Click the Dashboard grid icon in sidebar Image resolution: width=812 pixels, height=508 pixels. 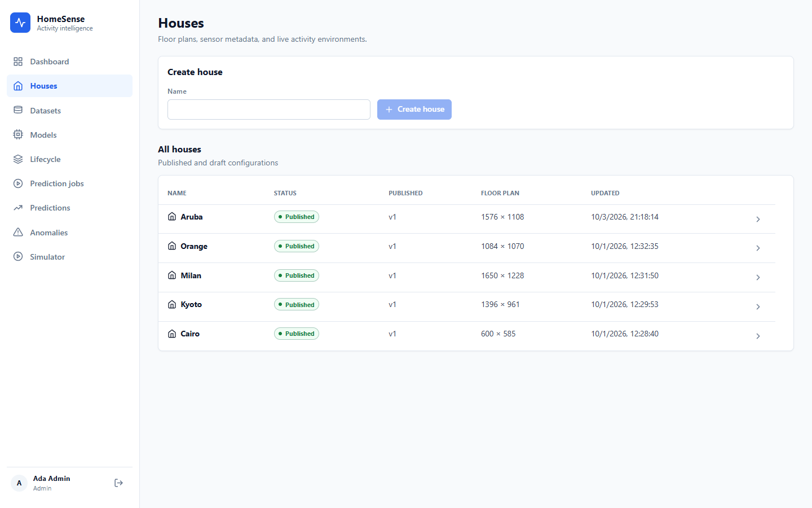click(18, 62)
